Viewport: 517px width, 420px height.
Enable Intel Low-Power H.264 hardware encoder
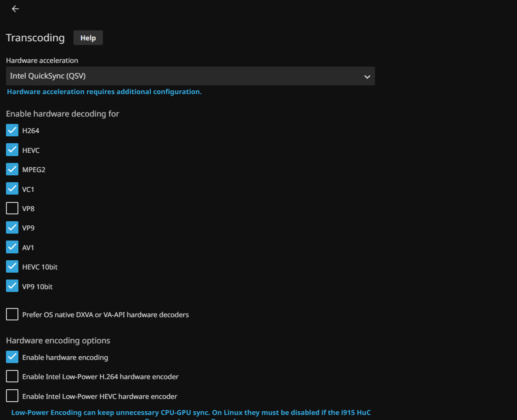tap(12, 376)
